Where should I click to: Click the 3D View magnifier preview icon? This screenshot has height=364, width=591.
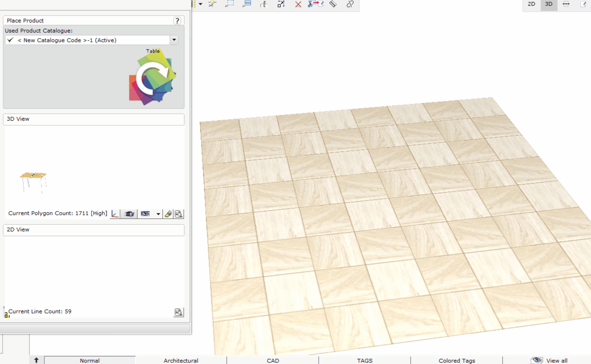pos(179,214)
